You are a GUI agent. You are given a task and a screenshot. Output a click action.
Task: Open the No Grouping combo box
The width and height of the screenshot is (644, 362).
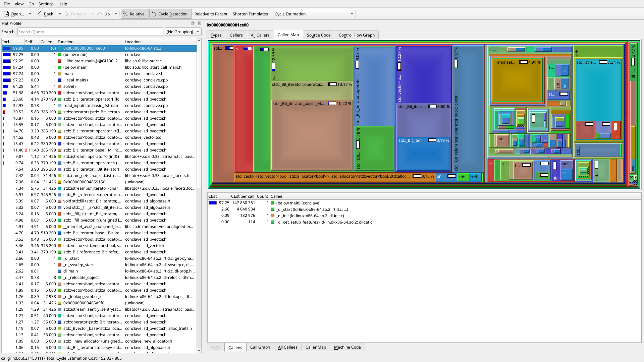pyautogui.click(x=183, y=32)
